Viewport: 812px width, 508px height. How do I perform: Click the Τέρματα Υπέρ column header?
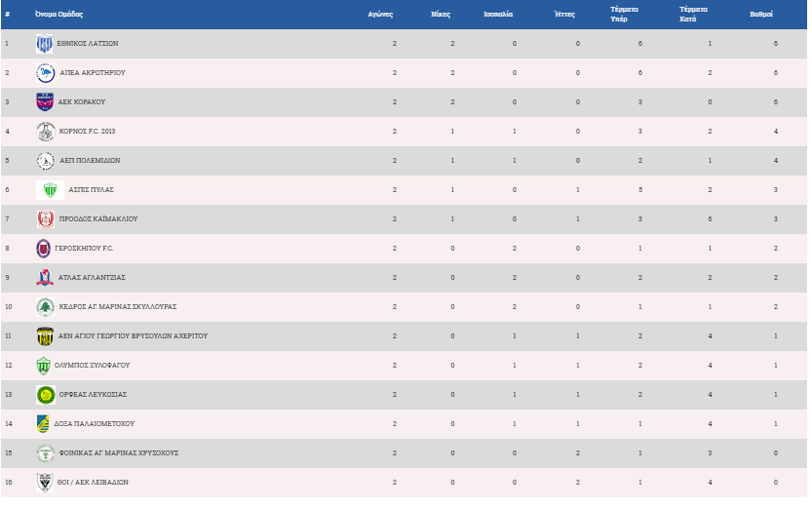click(624, 14)
